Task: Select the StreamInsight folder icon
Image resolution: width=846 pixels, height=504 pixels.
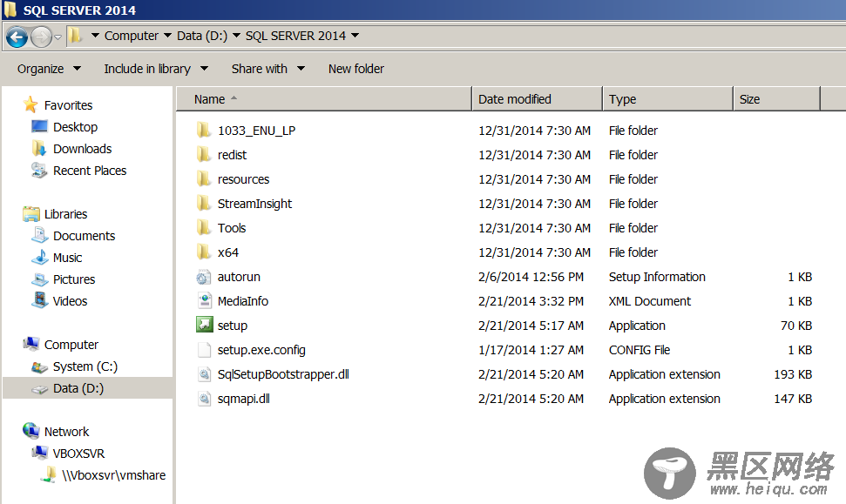Action: coord(203,203)
